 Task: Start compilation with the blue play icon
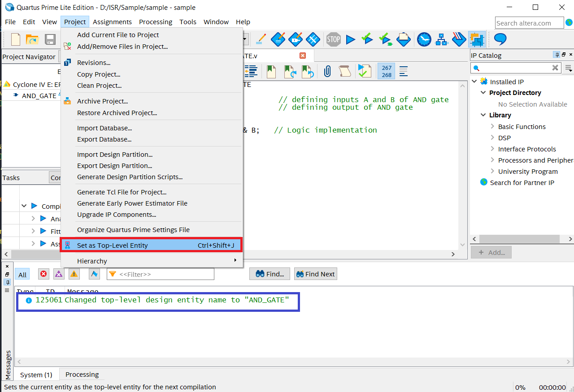[x=351, y=39]
